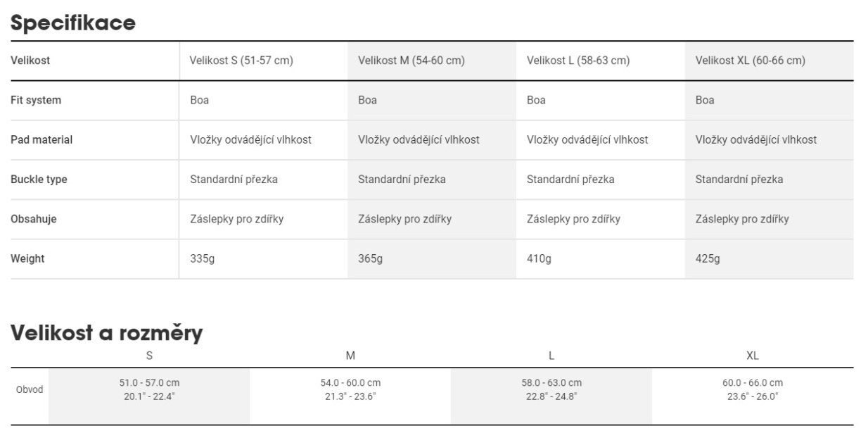Click the 425g weight value

coord(708,258)
